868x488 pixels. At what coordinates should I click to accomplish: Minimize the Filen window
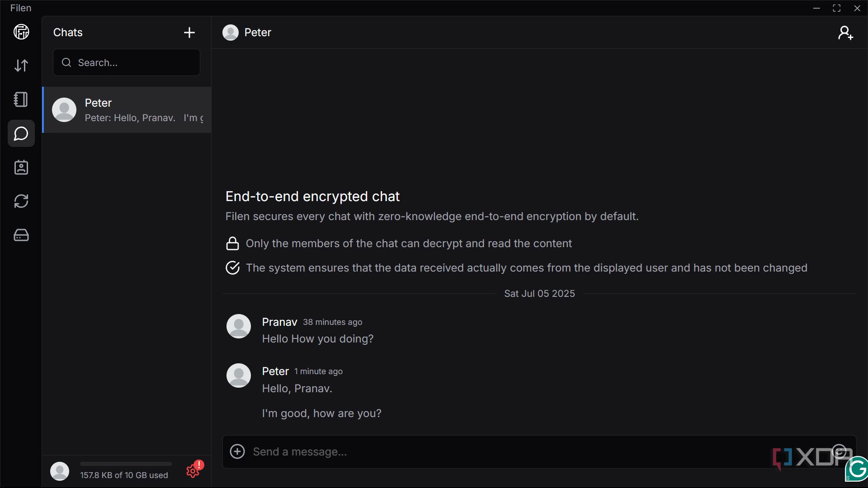816,8
